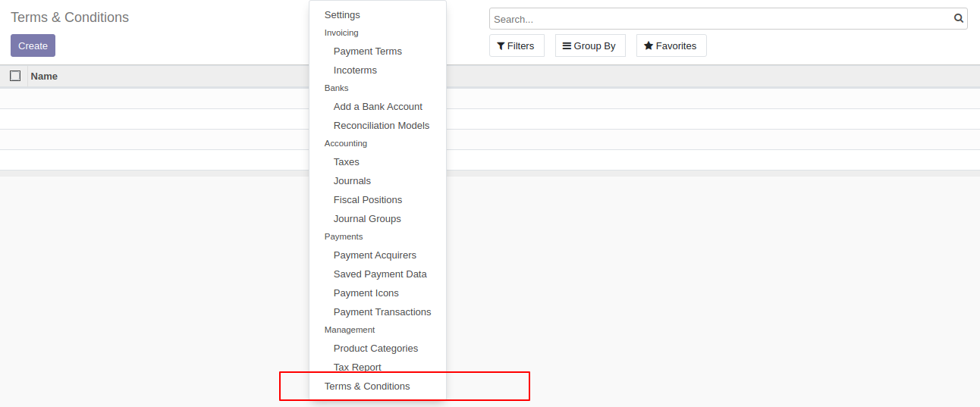
Task: Open Journals from the menu
Action: [352, 181]
